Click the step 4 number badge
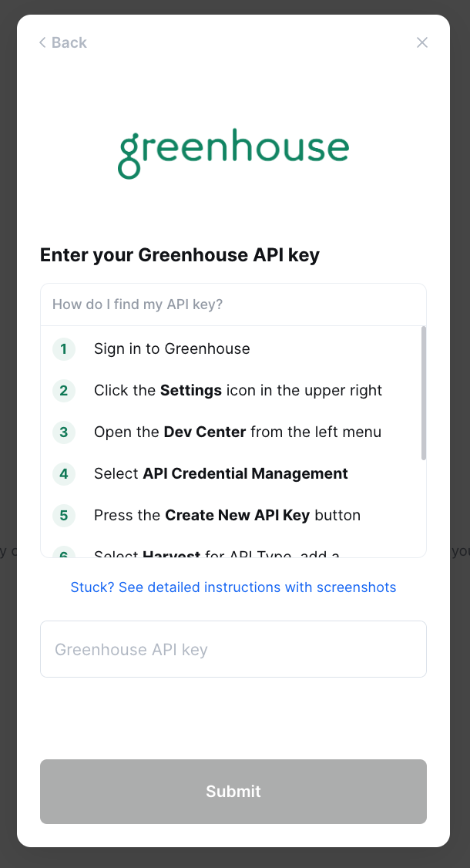This screenshot has height=868, width=470. pyautogui.click(x=64, y=474)
